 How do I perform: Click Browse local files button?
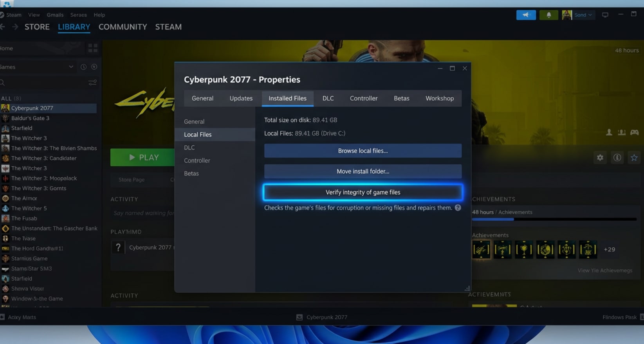coord(363,151)
